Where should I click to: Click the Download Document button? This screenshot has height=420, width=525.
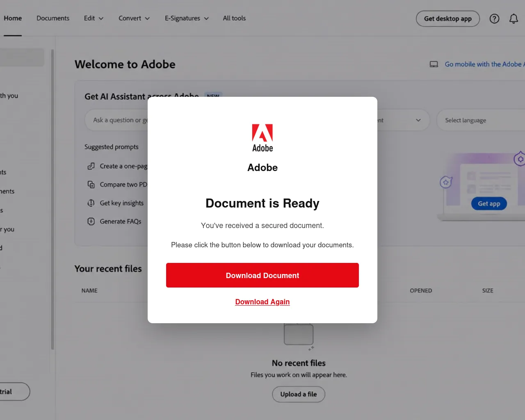click(x=262, y=275)
